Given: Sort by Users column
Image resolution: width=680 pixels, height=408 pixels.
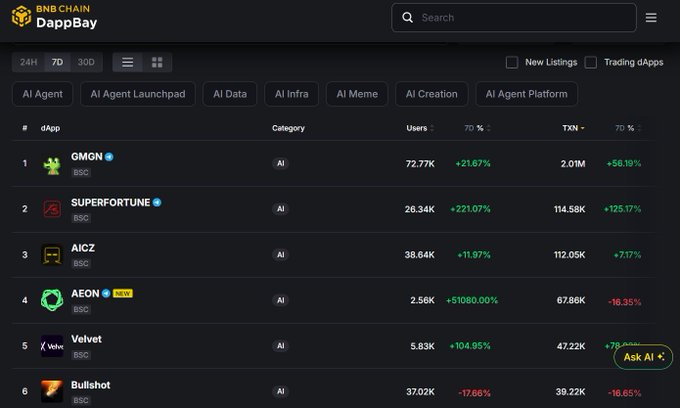Looking at the screenshot, I should tap(416, 128).
